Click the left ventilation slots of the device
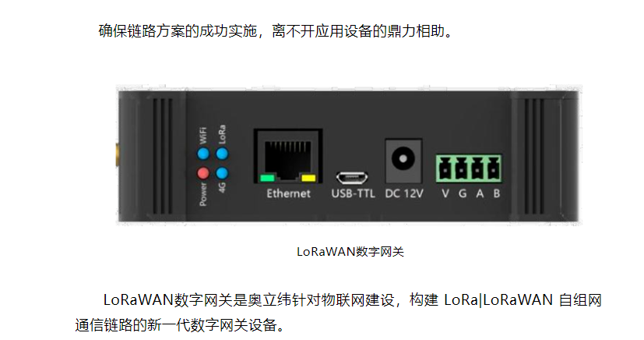The width and height of the screenshot is (644, 340). point(163,156)
